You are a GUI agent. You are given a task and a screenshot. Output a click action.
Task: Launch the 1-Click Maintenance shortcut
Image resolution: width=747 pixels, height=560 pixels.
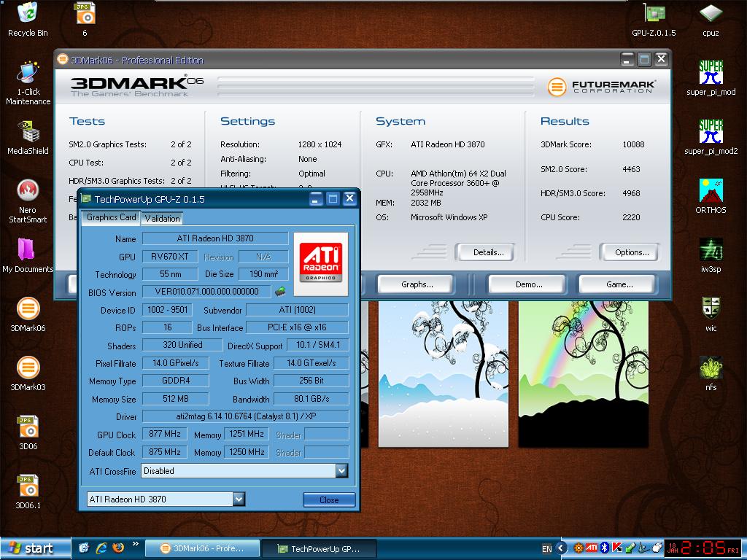point(28,83)
